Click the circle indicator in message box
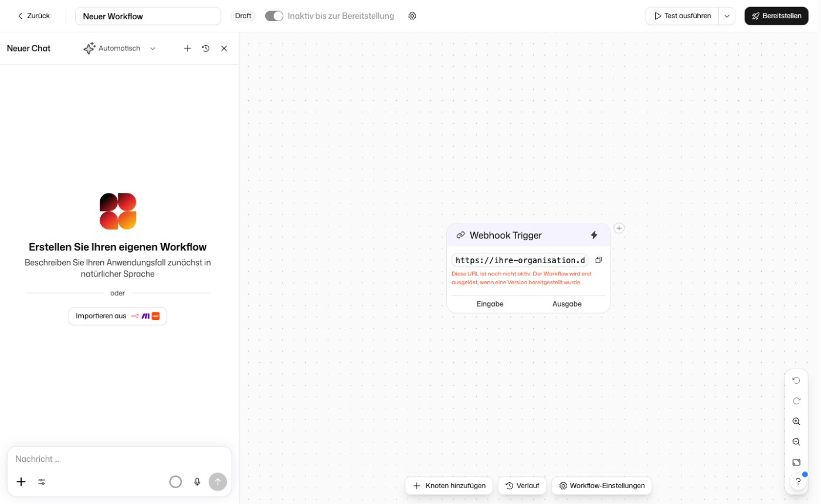This screenshot has width=821, height=504. click(x=175, y=482)
